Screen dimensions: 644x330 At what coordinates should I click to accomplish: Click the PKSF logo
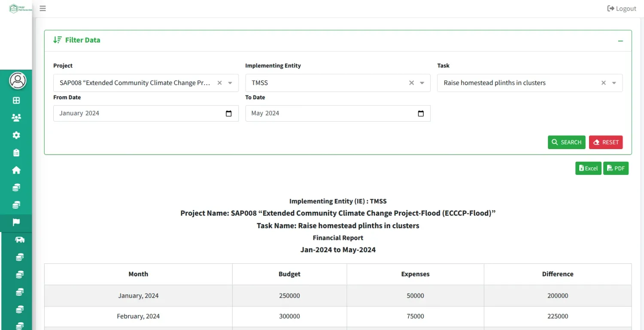20,9
